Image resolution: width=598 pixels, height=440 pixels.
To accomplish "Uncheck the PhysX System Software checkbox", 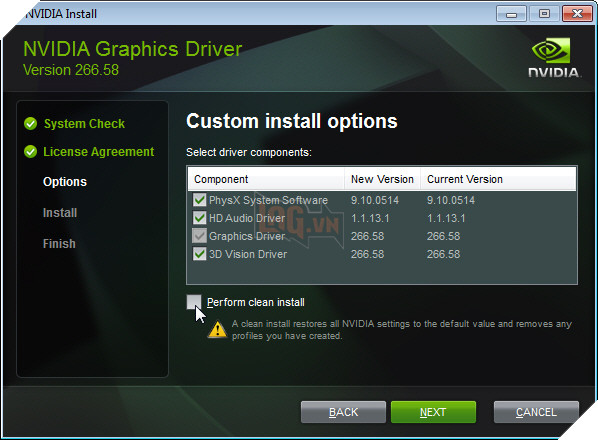I will [x=199, y=200].
